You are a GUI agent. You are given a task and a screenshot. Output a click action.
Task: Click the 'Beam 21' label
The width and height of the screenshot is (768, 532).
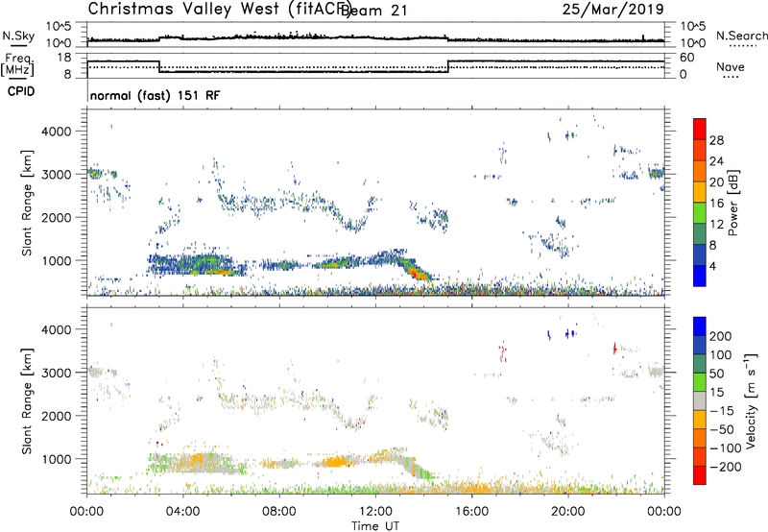pyautogui.click(x=374, y=10)
